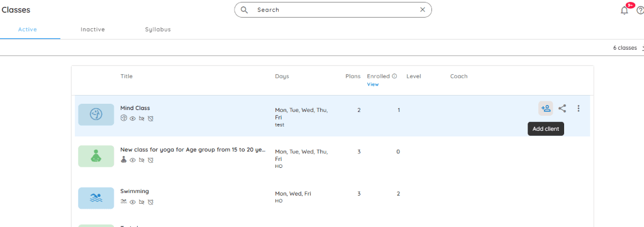Click the swimmer type icon under Swimming
The image size is (644, 227).
coord(124,202)
